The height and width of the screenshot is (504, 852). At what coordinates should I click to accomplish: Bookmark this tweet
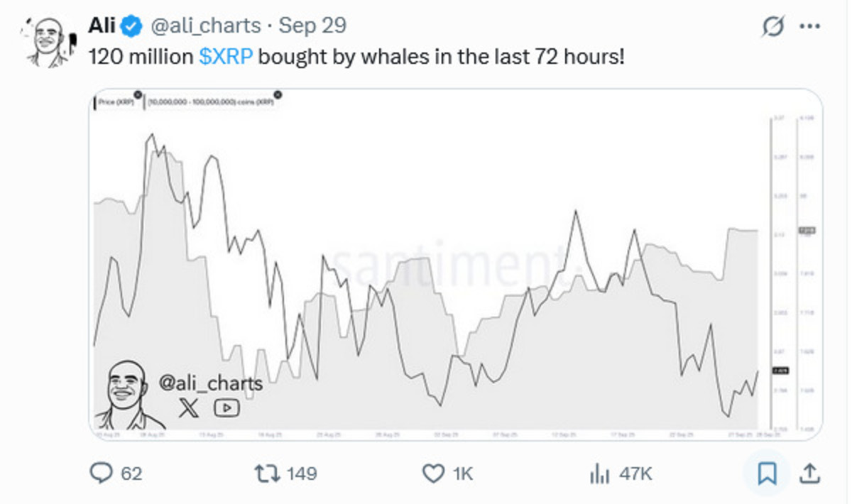768,473
